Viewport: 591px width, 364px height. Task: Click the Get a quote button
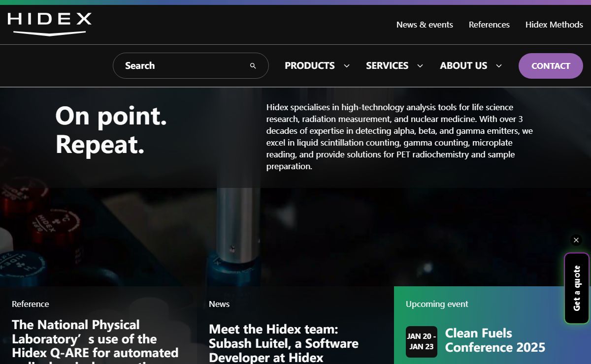577,288
